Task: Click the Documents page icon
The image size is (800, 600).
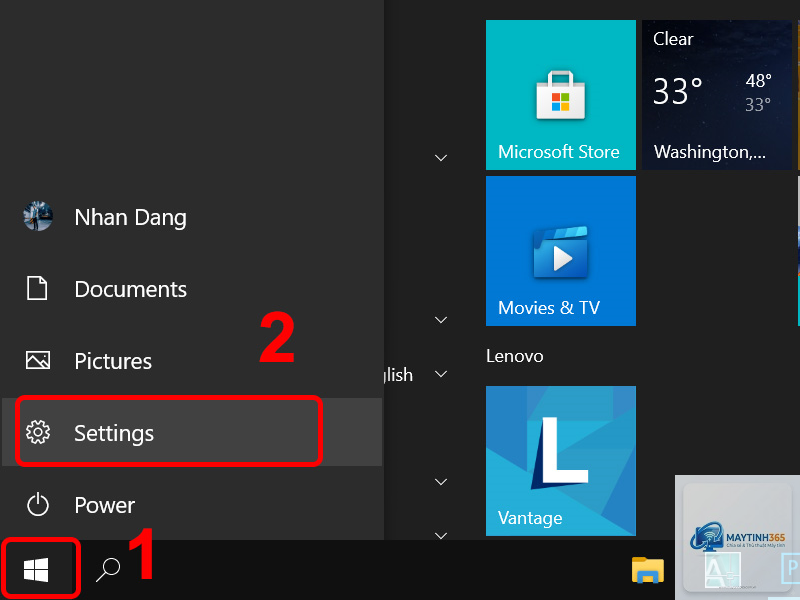Action: pos(37,288)
